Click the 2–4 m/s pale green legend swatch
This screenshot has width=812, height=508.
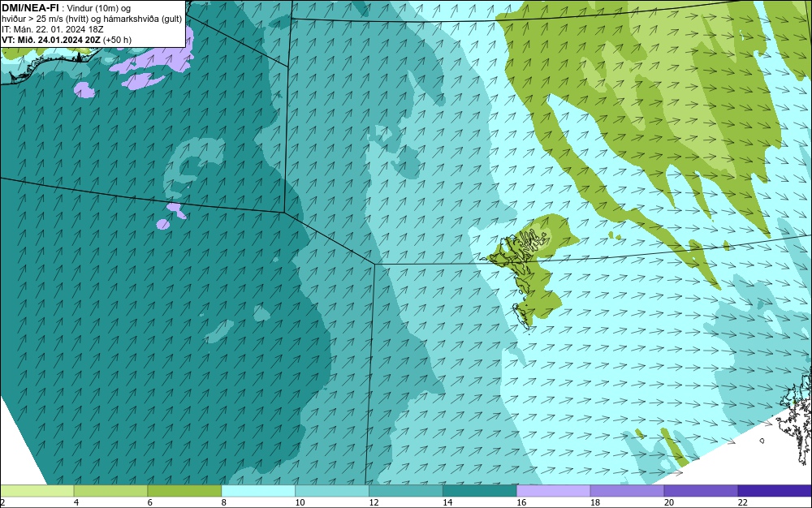pyautogui.click(x=37, y=491)
